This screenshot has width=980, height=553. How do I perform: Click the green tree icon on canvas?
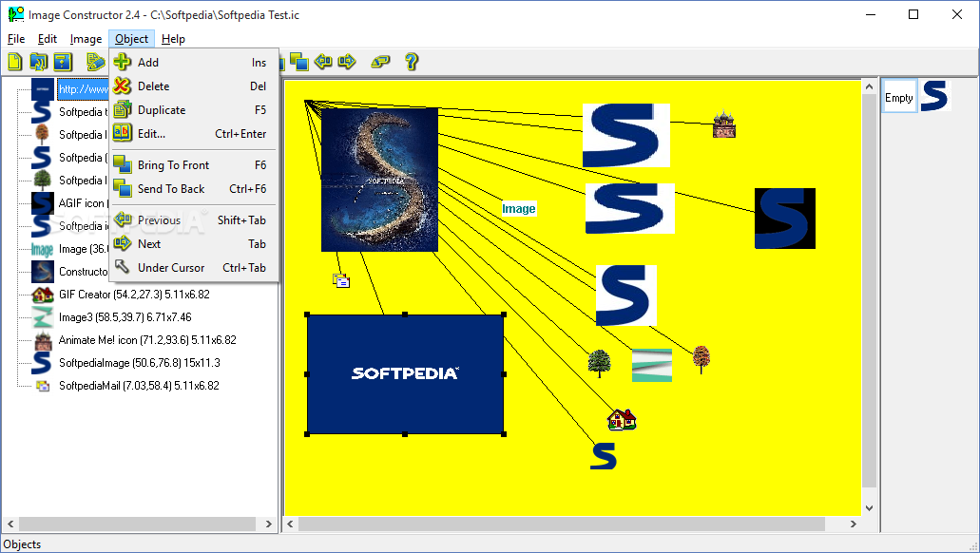(600, 363)
